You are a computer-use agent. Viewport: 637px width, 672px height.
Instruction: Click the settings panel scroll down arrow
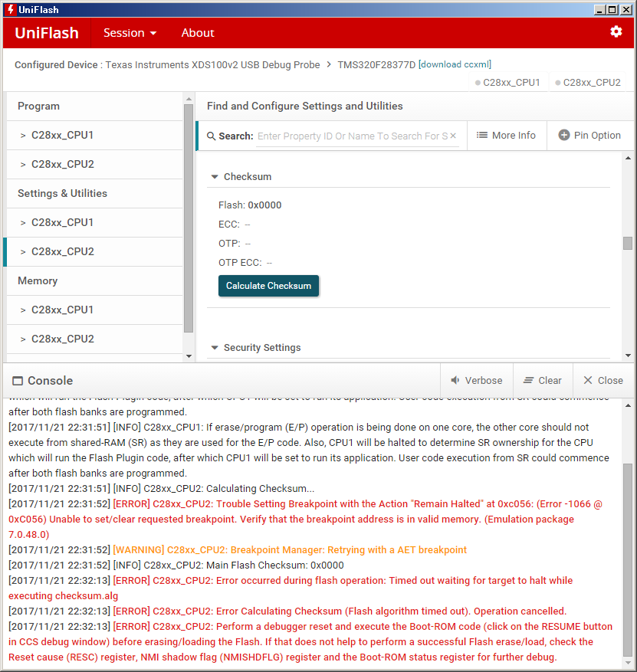click(x=628, y=356)
